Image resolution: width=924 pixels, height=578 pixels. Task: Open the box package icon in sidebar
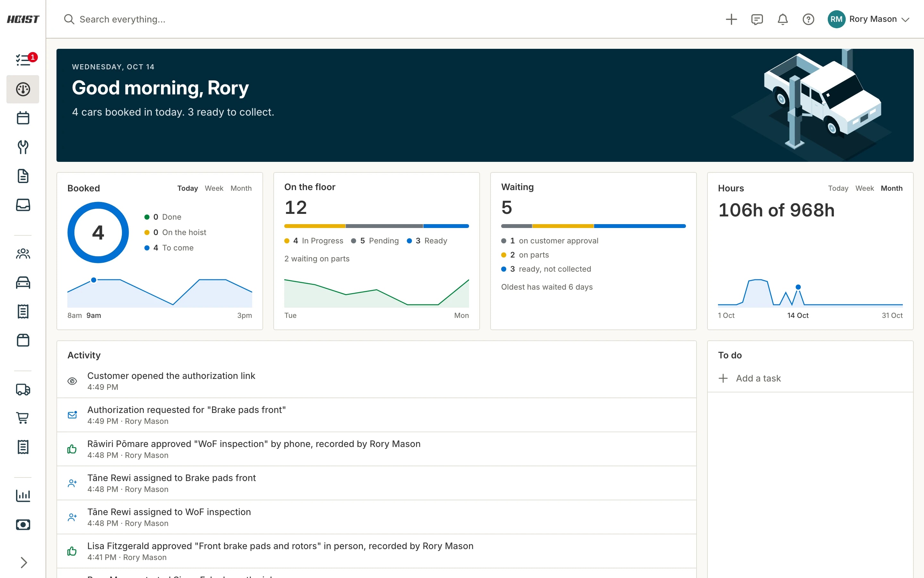point(23,340)
